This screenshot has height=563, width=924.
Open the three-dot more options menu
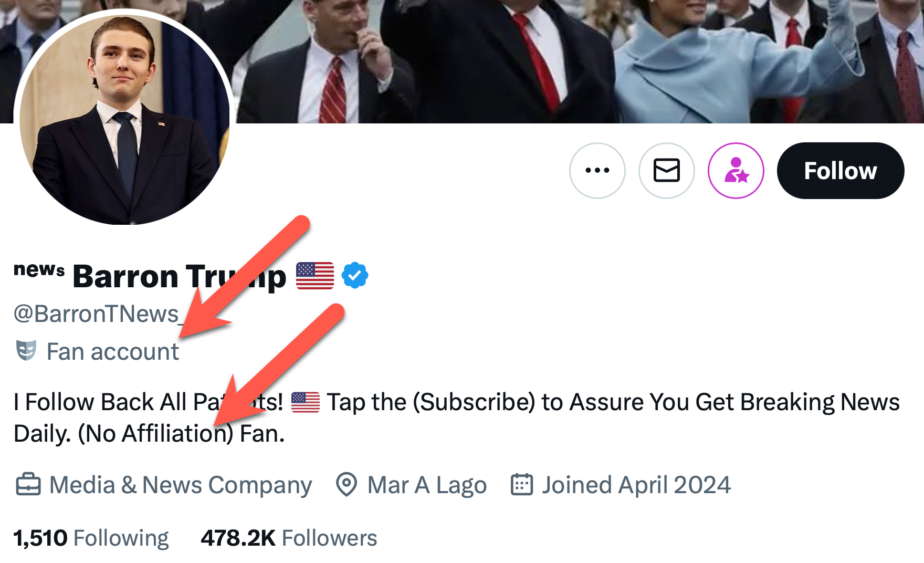point(597,171)
